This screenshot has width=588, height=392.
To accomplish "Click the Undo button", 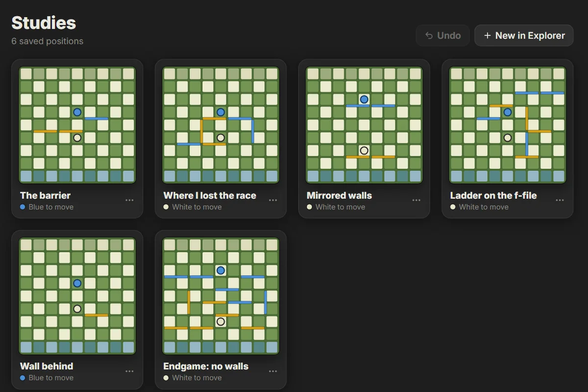I will [x=443, y=35].
